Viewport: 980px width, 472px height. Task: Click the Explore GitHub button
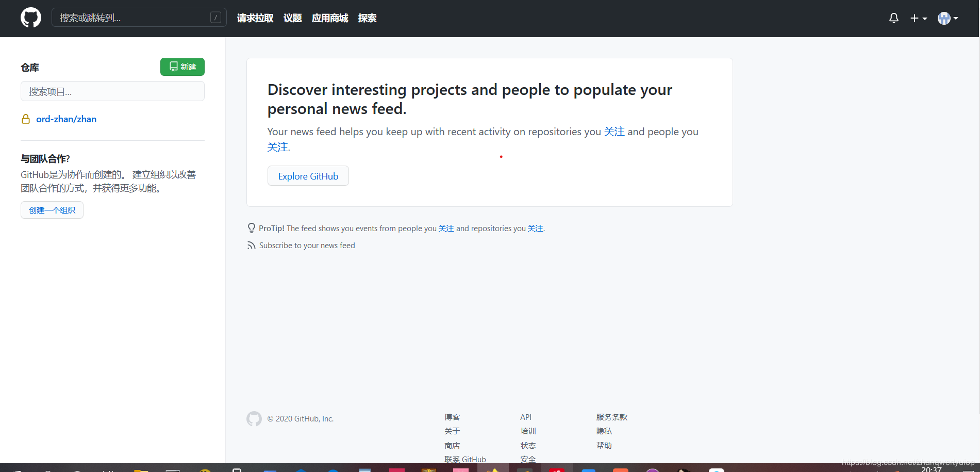[x=308, y=176]
